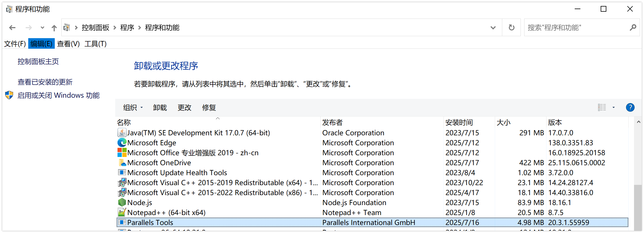Open the address bar history dropdown

493,28
